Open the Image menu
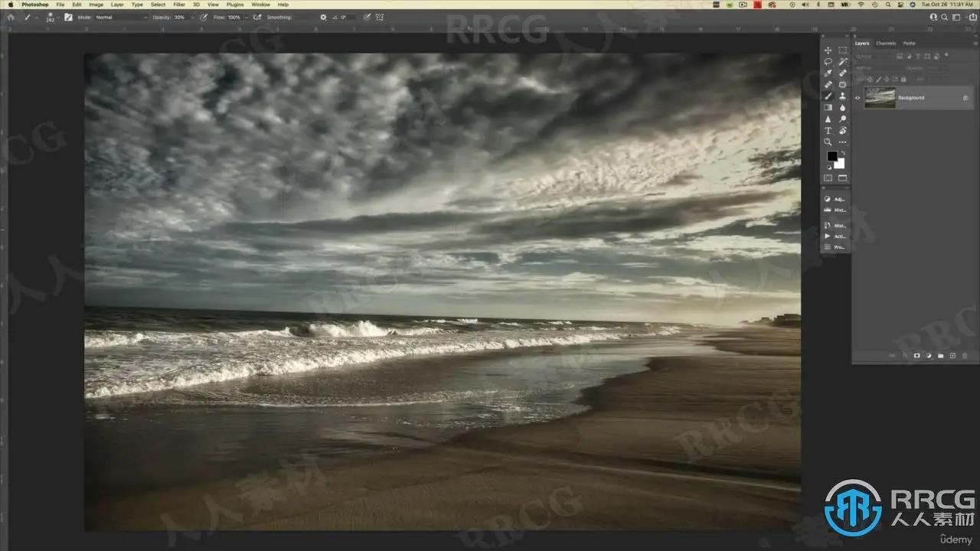Viewport: 980px width, 551px height. tap(96, 5)
